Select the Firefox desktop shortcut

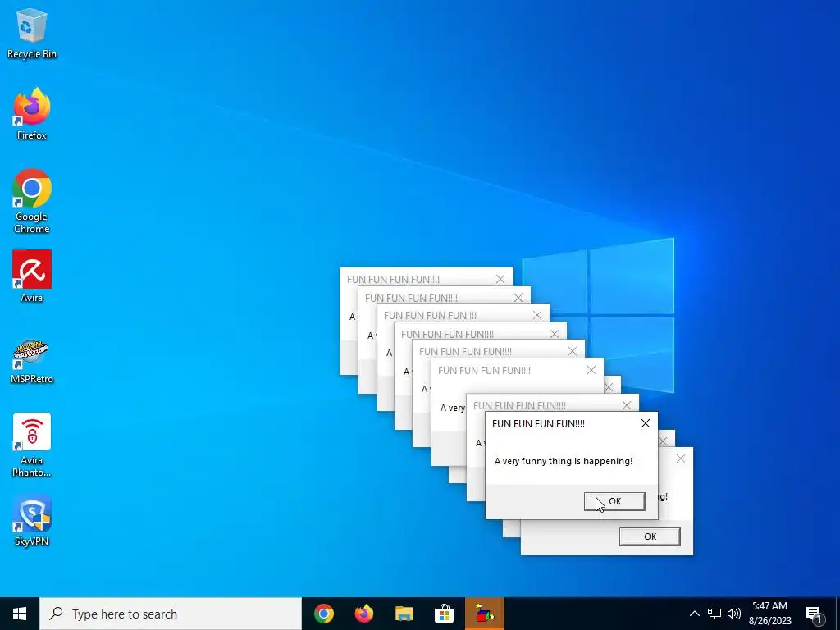(32, 114)
